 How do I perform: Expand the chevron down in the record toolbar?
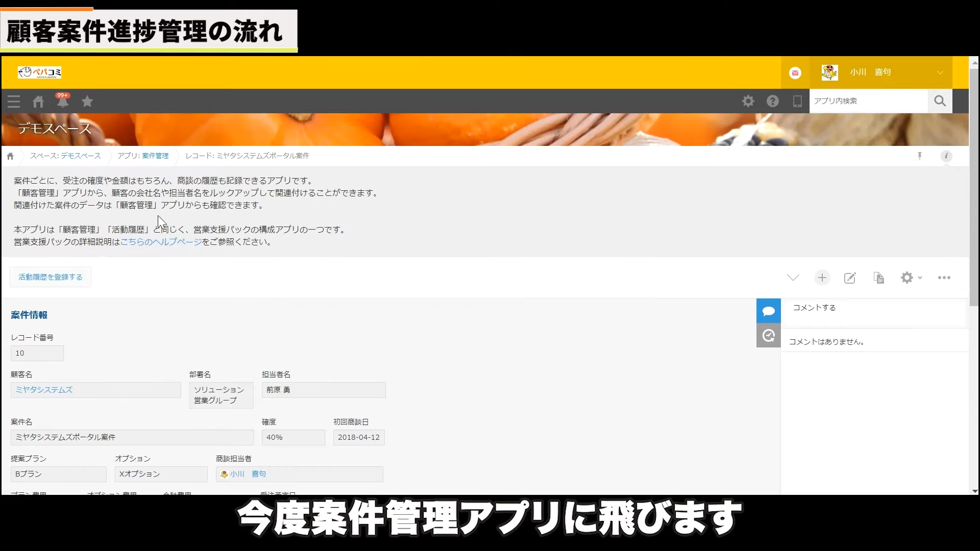coord(793,278)
